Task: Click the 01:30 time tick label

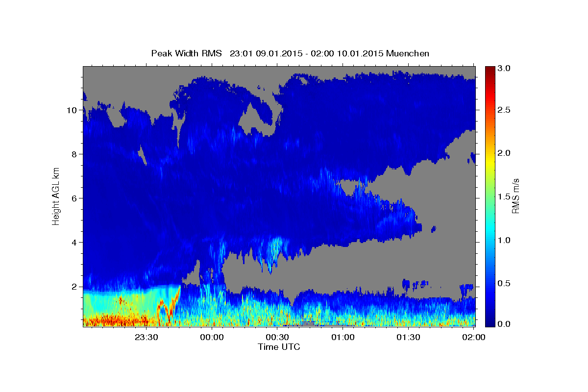Action: 409,337
